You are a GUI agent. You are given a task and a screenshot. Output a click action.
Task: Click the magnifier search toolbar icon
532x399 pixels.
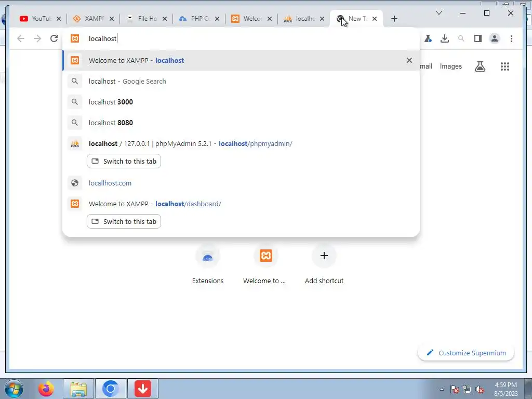(461, 38)
